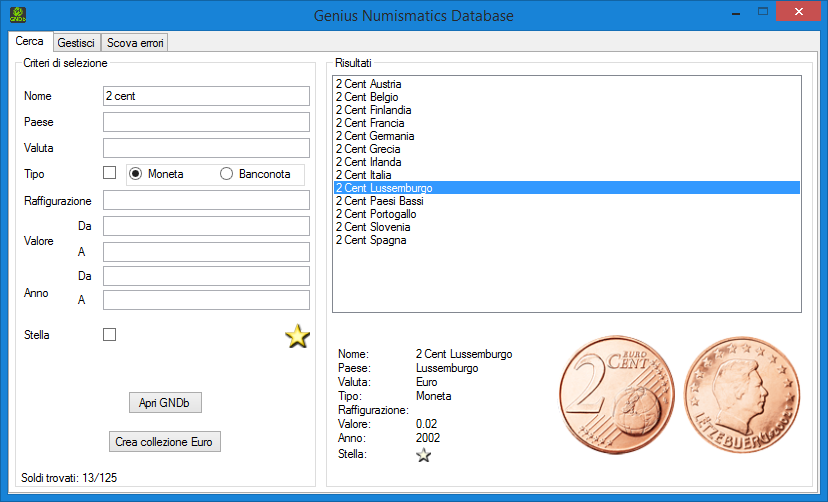Image resolution: width=828 pixels, height=502 pixels.
Task: Select the Cerca tab
Action: coord(29,42)
